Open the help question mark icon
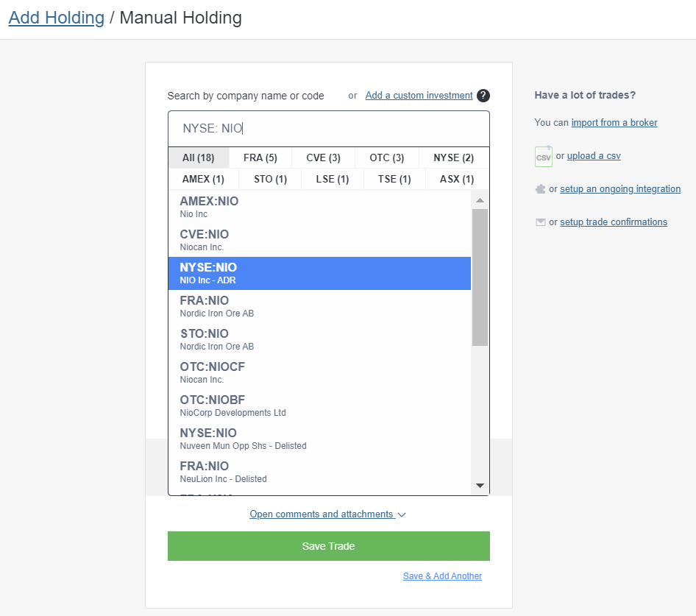696x616 pixels. pyautogui.click(x=483, y=96)
